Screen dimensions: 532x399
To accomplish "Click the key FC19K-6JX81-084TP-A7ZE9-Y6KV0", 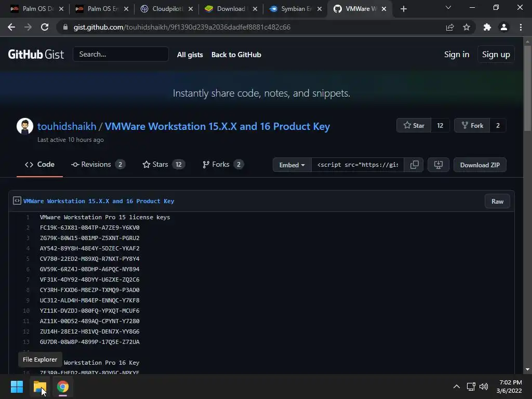I will [89, 228].
